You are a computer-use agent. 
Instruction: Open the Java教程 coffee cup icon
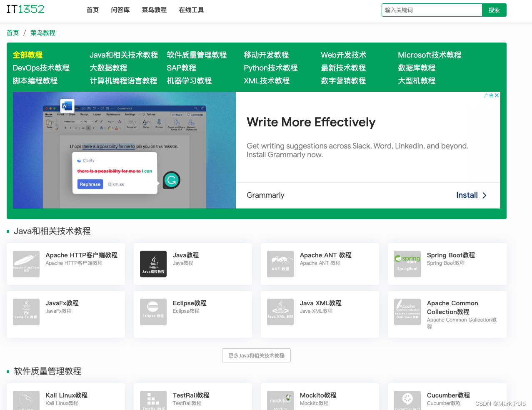click(x=153, y=264)
